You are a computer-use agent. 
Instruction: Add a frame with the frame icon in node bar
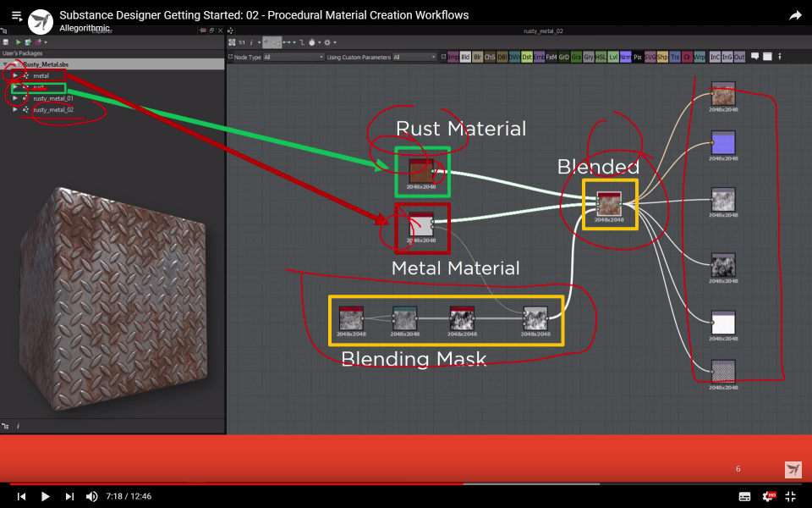point(767,57)
